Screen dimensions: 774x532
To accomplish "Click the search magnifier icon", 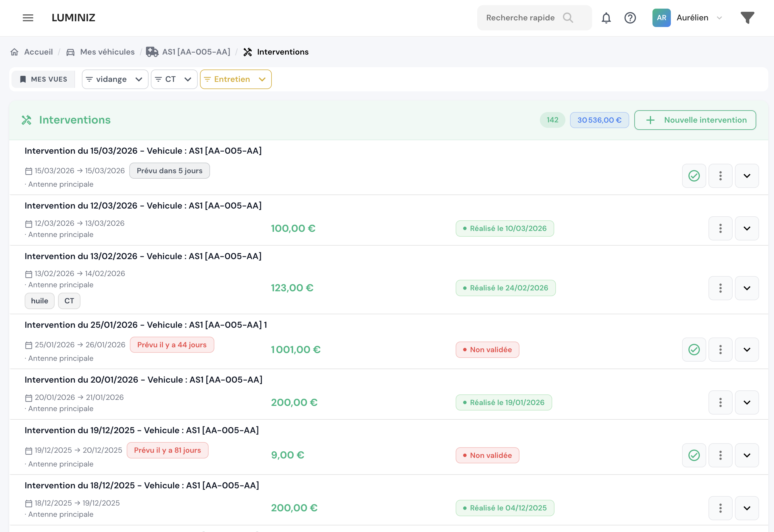I will [568, 18].
